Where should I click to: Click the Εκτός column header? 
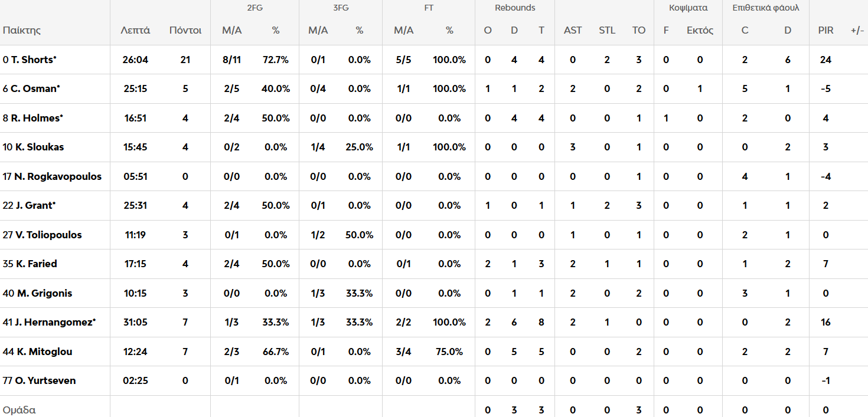[700, 30]
